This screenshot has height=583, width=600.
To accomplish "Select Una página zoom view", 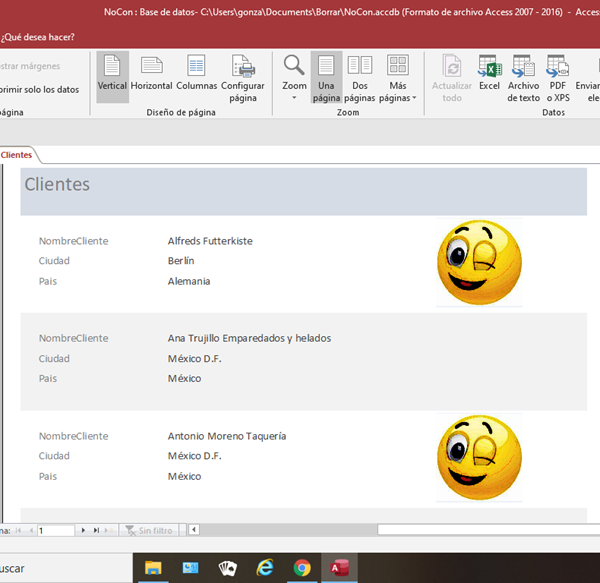I will tap(325, 78).
